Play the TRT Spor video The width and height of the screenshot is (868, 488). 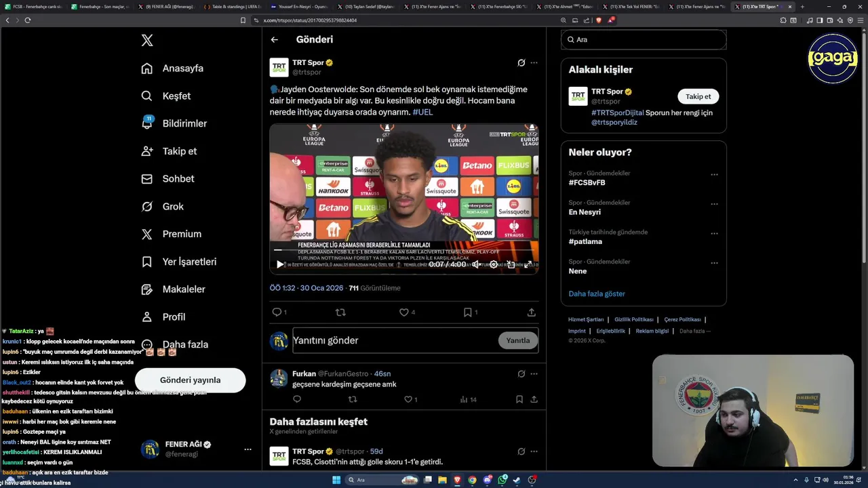pos(279,264)
